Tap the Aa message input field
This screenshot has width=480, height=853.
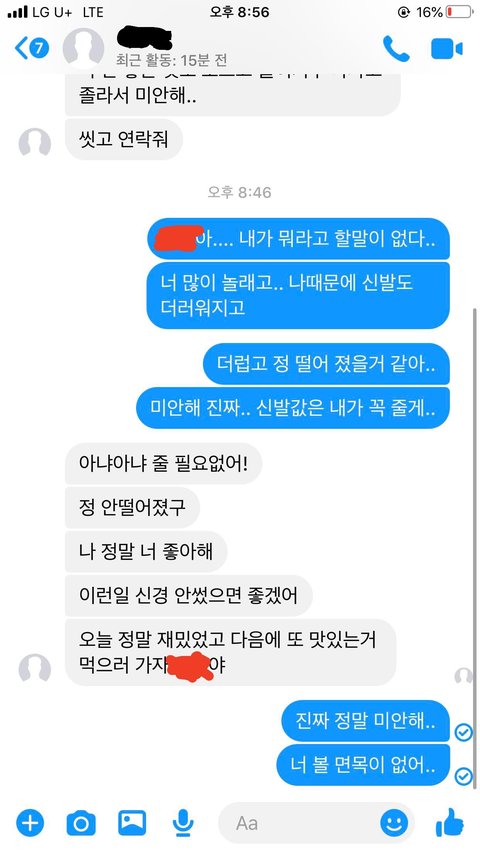coord(317,823)
